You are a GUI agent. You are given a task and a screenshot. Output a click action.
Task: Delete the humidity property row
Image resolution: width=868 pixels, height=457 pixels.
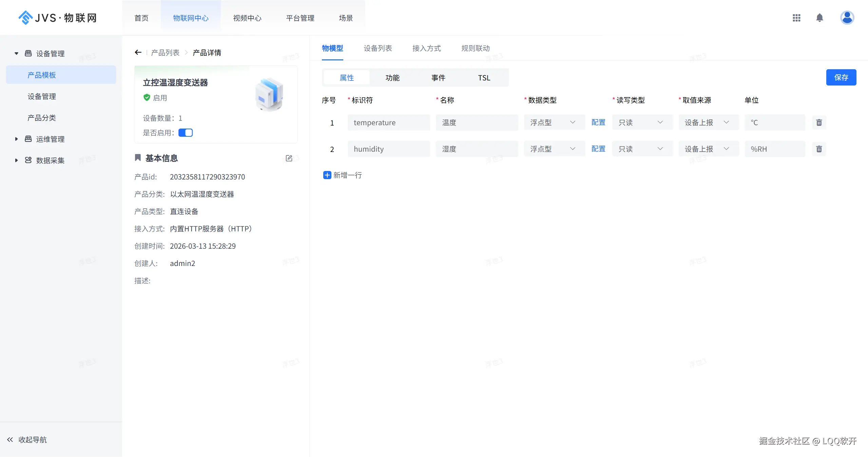click(x=819, y=149)
